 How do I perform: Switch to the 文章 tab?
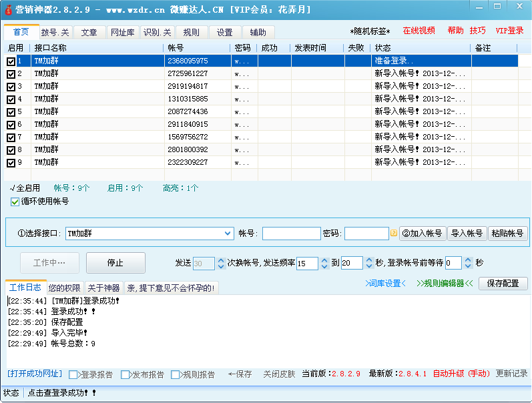pyautogui.click(x=89, y=32)
